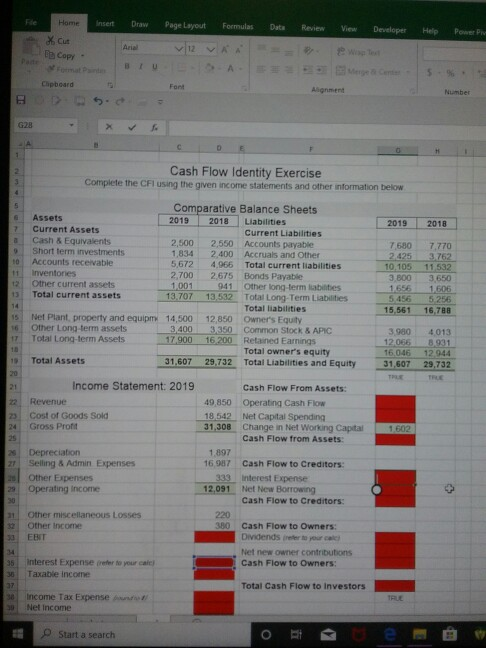Switch to the Page Layout tab

click(185, 25)
